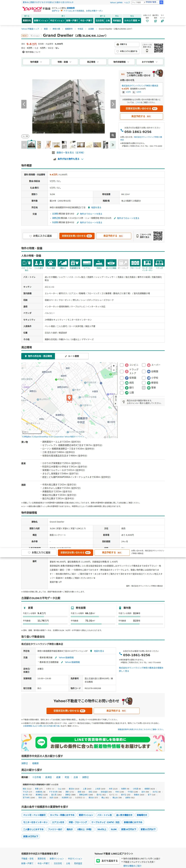
Task: Toggle the 幼稚園 map checkbox
Action: pos(144,371)
